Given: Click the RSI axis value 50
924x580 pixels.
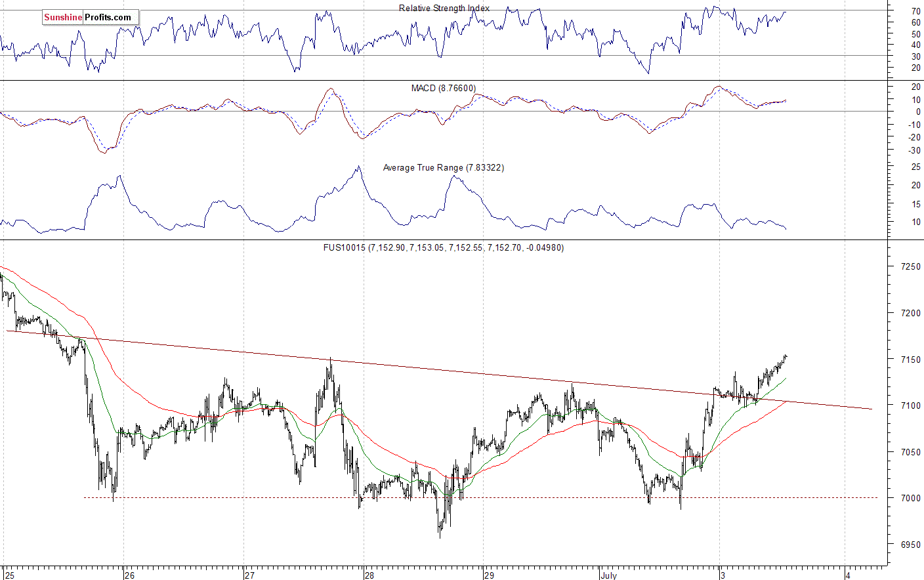Looking at the screenshot, I should click(915, 33).
